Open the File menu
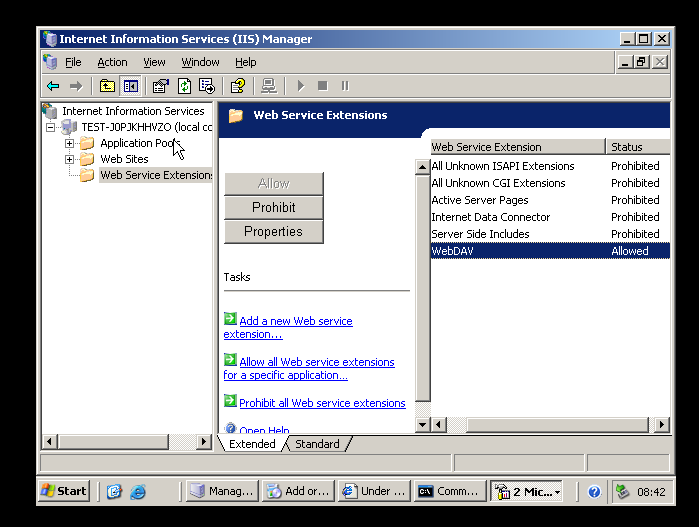The height and width of the screenshot is (527, 699). (73, 62)
